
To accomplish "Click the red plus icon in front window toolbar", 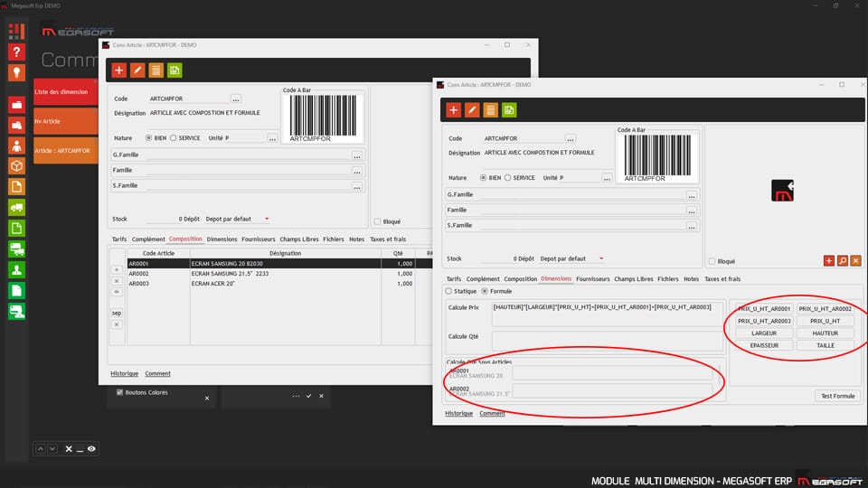I will pyautogui.click(x=454, y=110).
